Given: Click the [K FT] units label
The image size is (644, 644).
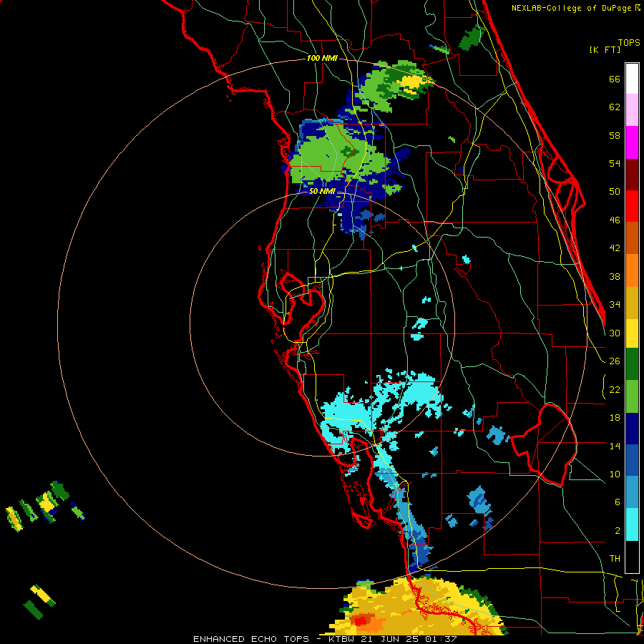Looking at the screenshot, I should pos(605,49).
